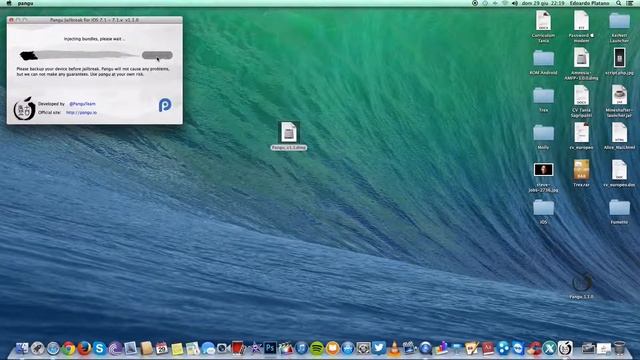
Task: Open iBooks from the Dock
Action: [x=332, y=348]
